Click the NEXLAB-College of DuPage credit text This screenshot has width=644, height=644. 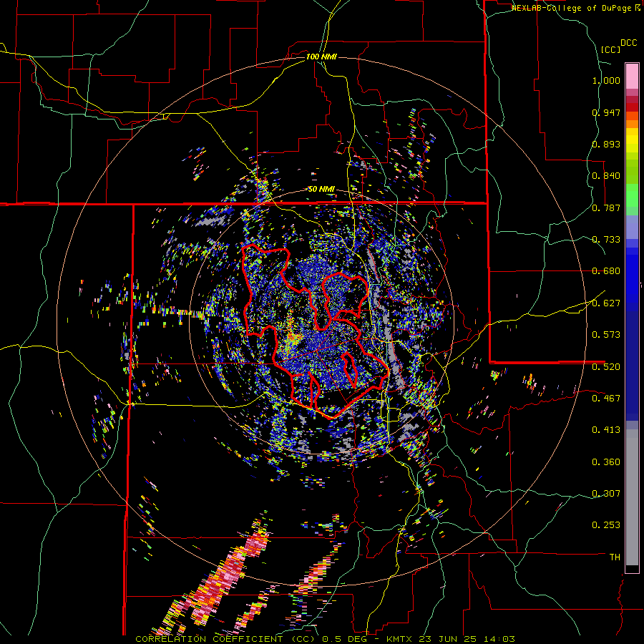click(x=573, y=8)
